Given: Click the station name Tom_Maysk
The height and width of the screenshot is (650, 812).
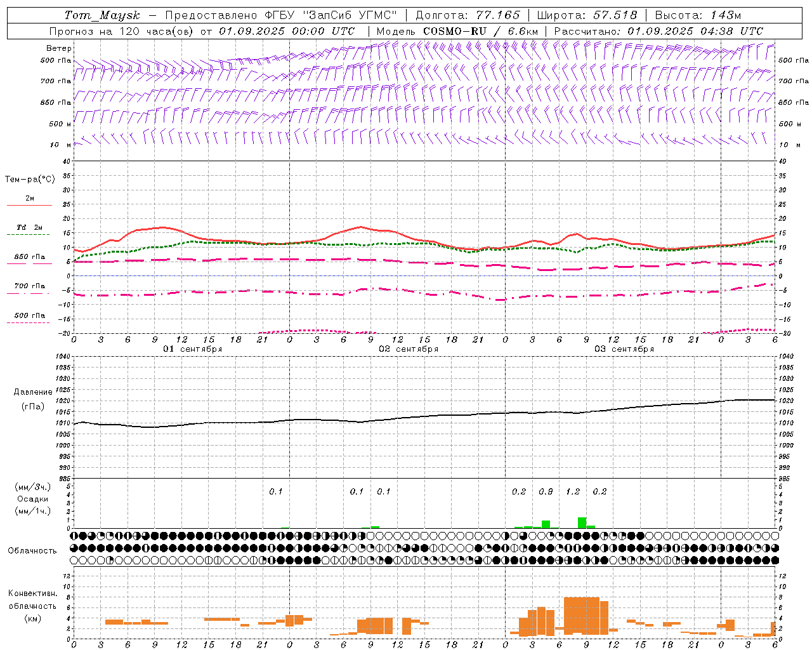Looking at the screenshot, I should (102, 15).
